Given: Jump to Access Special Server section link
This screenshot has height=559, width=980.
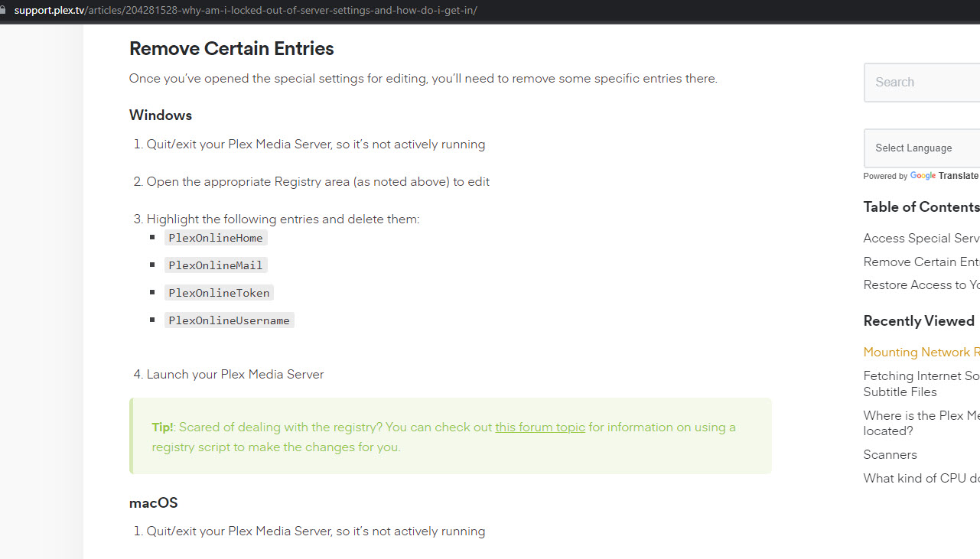Looking at the screenshot, I should click(922, 238).
